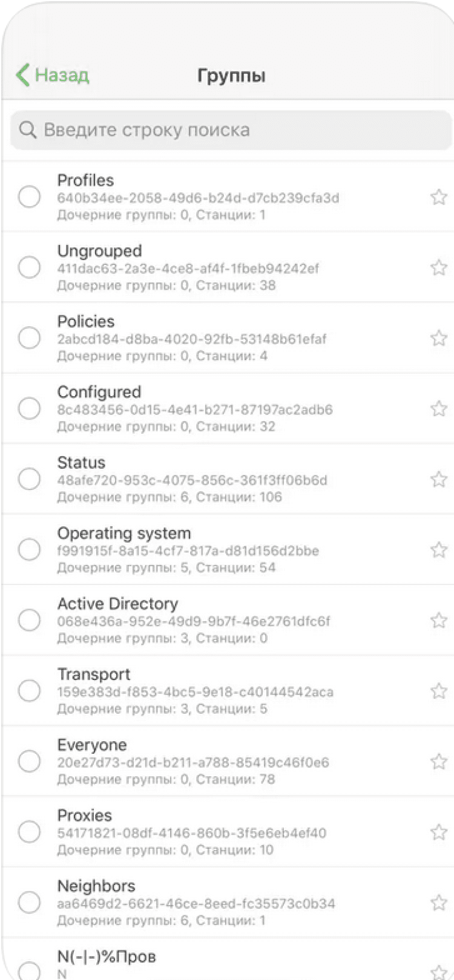Favorite the Profiles group star
Image resolution: width=454 pixels, height=980 pixels.
(438, 197)
